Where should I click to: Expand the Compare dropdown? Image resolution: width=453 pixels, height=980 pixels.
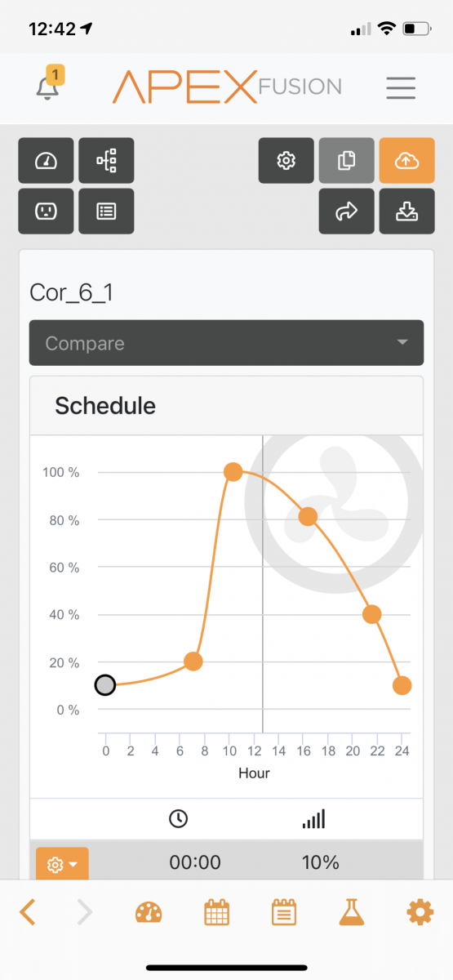pos(226,343)
